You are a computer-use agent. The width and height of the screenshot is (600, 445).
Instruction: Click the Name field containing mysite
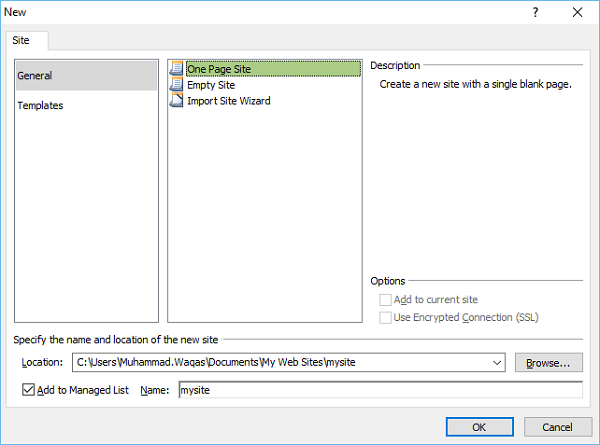380,390
